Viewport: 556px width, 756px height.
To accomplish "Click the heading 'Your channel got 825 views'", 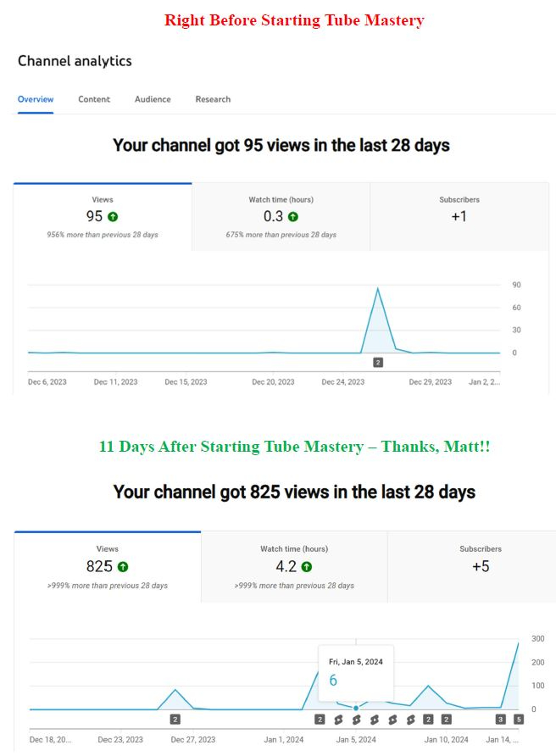I will [x=294, y=492].
